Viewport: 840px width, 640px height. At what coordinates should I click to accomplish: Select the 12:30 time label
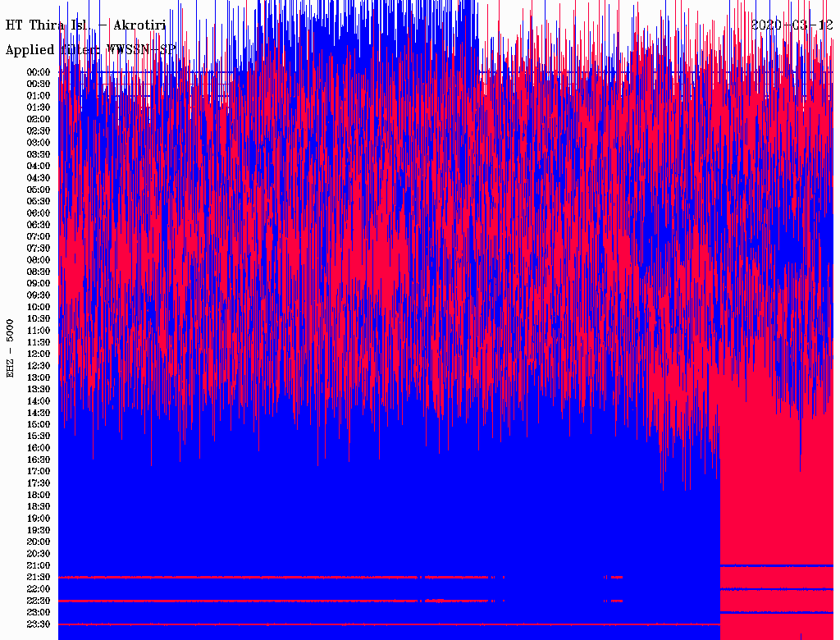click(39, 366)
